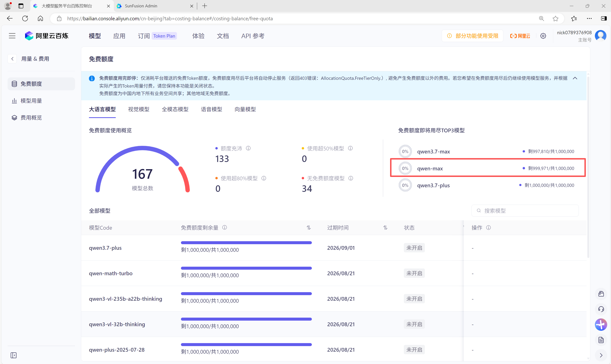The height and width of the screenshot is (364, 611).
Task: Click the nick0789376908 account name
Action: point(574,33)
